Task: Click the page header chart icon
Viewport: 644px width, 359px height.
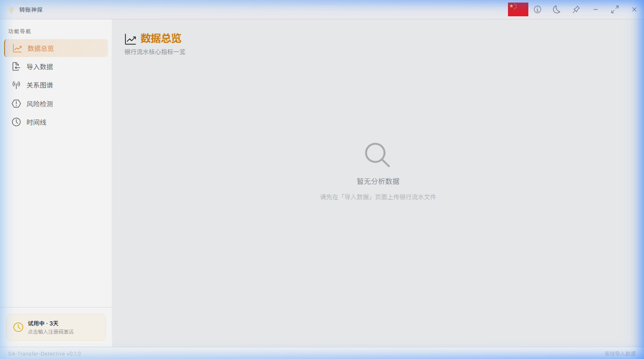Action: point(130,39)
